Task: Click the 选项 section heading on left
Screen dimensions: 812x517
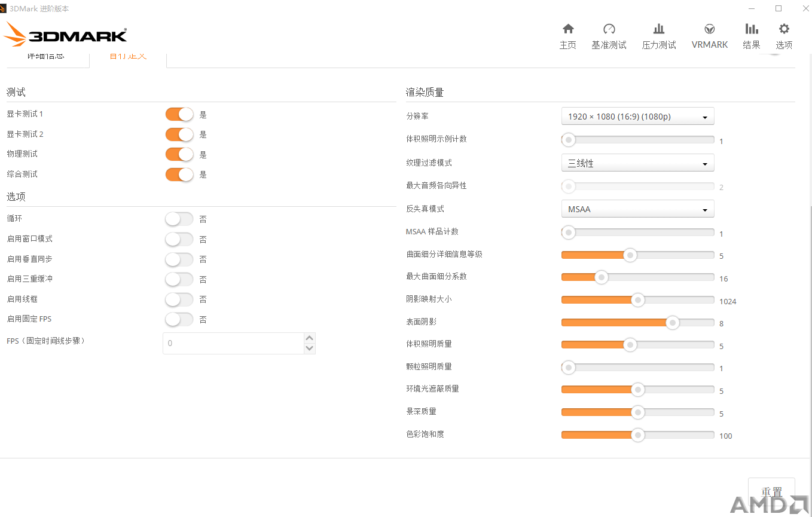Action: click(16, 197)
